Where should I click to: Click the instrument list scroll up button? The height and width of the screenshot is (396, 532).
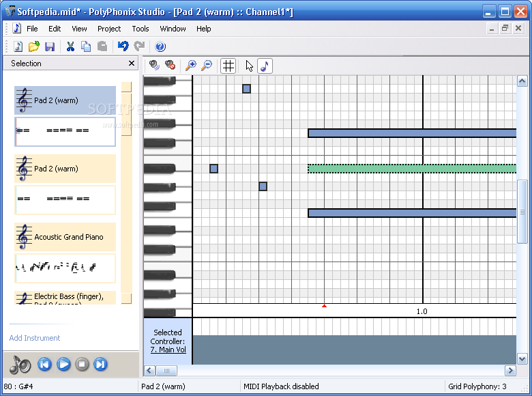[x=126, y=87]
